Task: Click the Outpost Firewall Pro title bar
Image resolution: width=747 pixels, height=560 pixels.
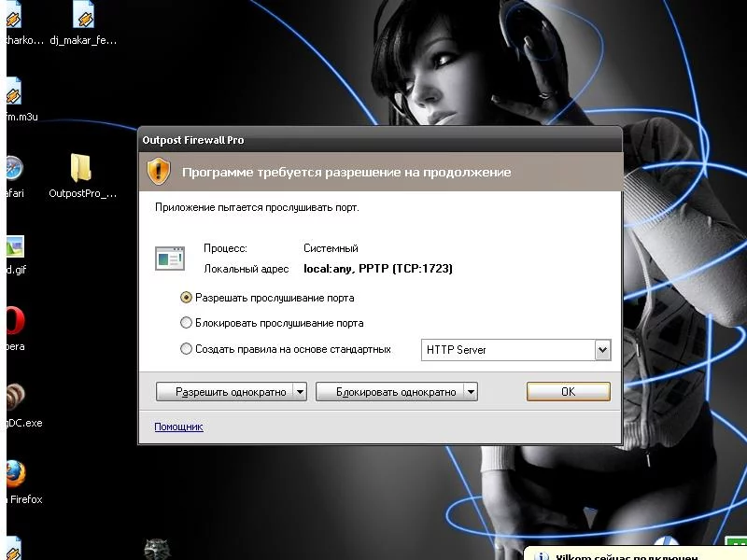Action: click(380, 139)
